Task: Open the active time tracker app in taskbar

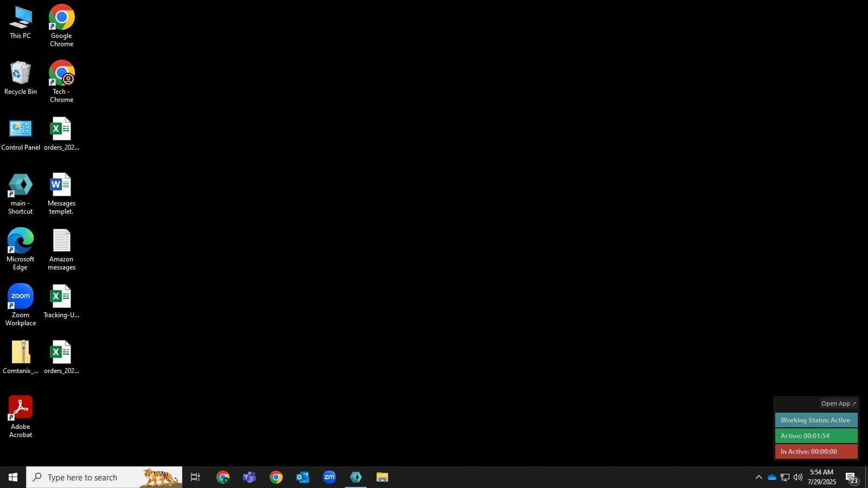Action: tap(356, 477)
